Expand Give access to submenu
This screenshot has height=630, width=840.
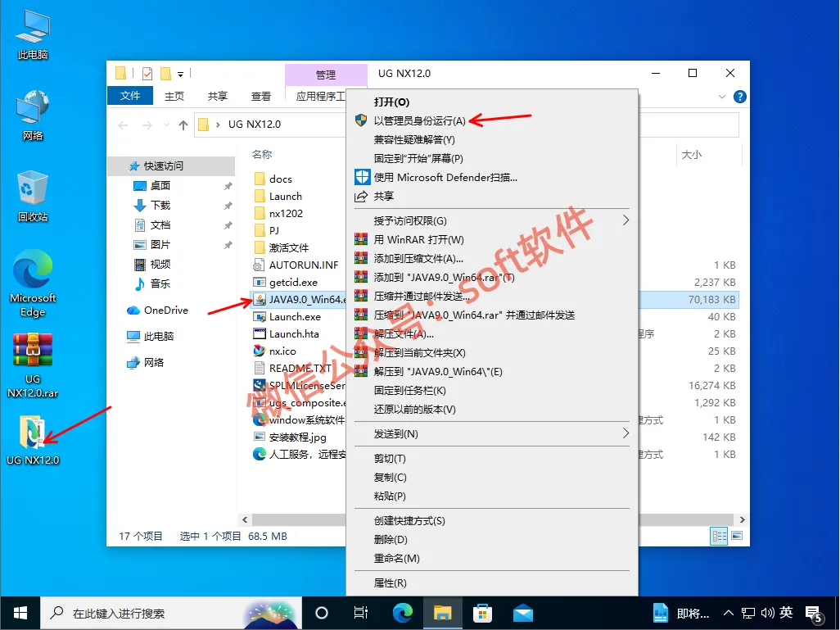(492, 220)
